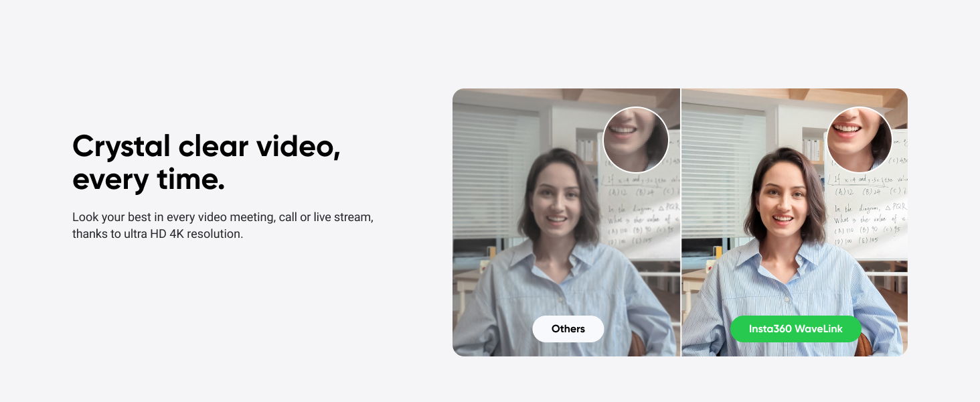Click the description line starting "Look your best"

(x=222, y=218)
